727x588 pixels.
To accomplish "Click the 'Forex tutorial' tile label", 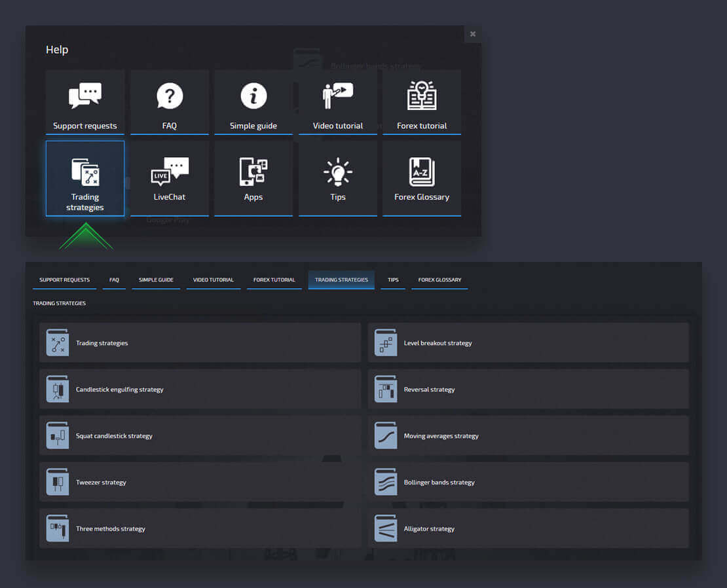I will [422, 126].
